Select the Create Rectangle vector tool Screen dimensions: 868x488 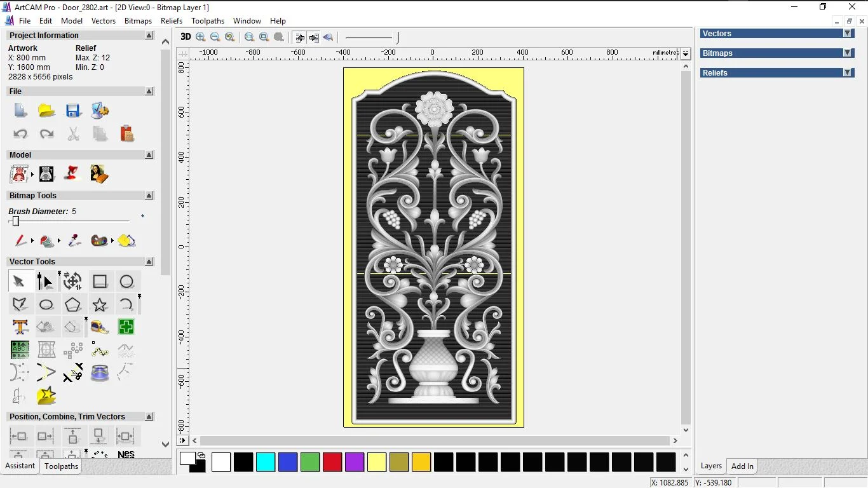(100, 281)
